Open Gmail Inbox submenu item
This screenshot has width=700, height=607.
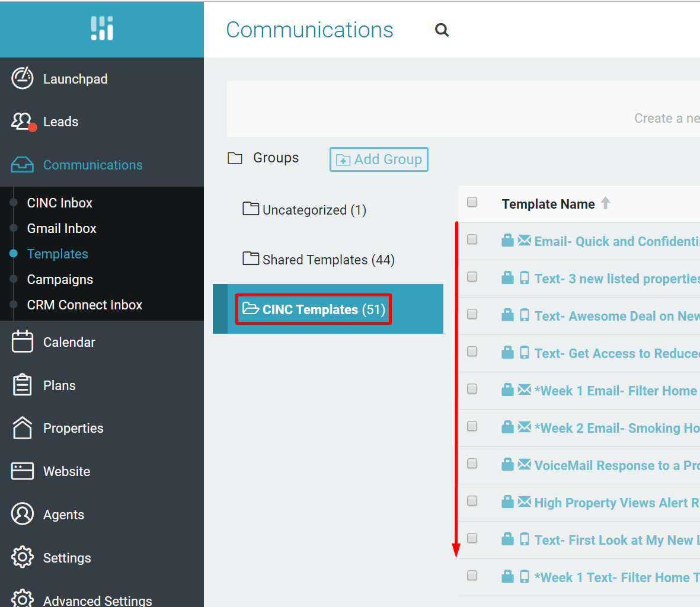[x=62, y=229]
